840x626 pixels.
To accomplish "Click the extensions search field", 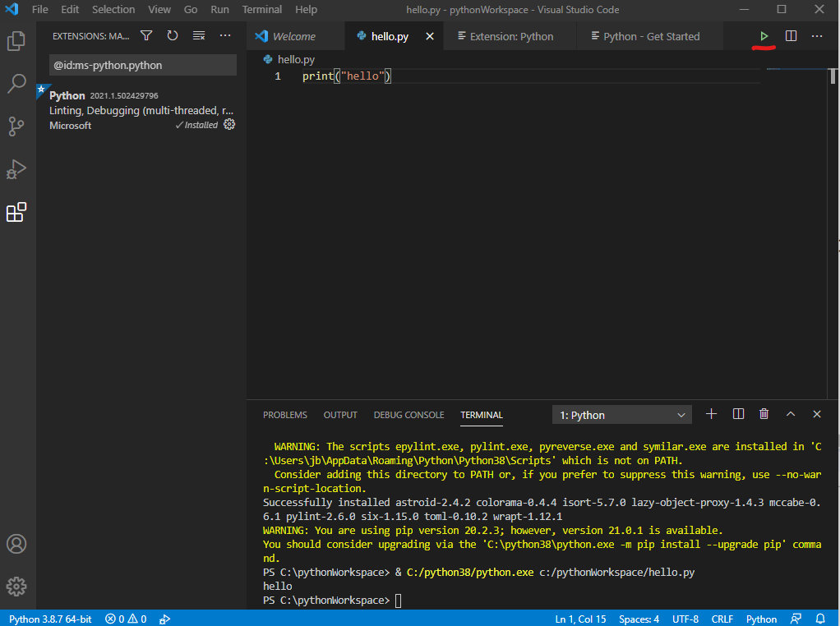I will pos(142,65).
